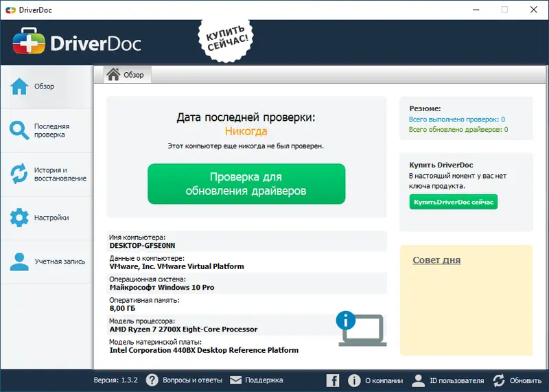Viewport: 549px width, 392px height.
Task: Start Проверка для обновления драйверов
Action: click(246, 183)
